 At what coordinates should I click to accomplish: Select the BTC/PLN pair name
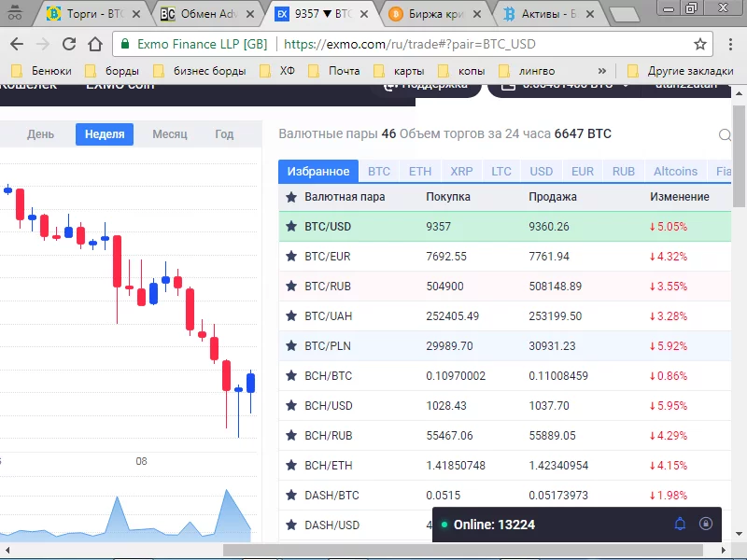(x=328, y=345)
